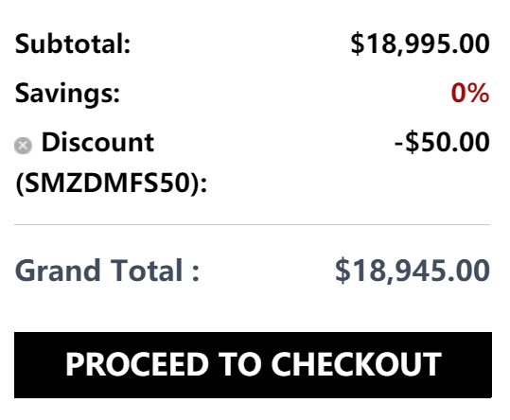Click the -$50.00 discount amount
510x420 pixels.
coord(442,143)
